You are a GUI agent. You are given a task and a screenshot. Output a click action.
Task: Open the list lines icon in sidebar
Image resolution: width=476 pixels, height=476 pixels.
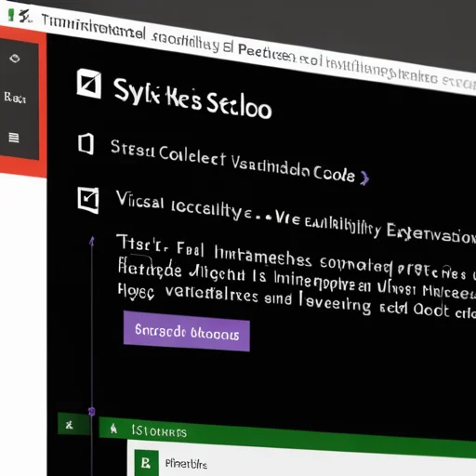[x=14, y=138]
